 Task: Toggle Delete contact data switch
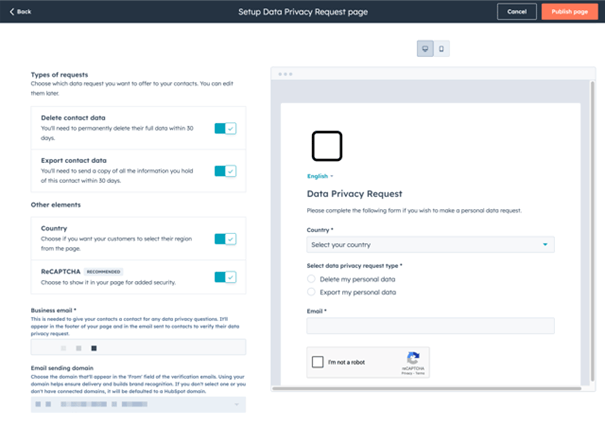tap(225, 128)
